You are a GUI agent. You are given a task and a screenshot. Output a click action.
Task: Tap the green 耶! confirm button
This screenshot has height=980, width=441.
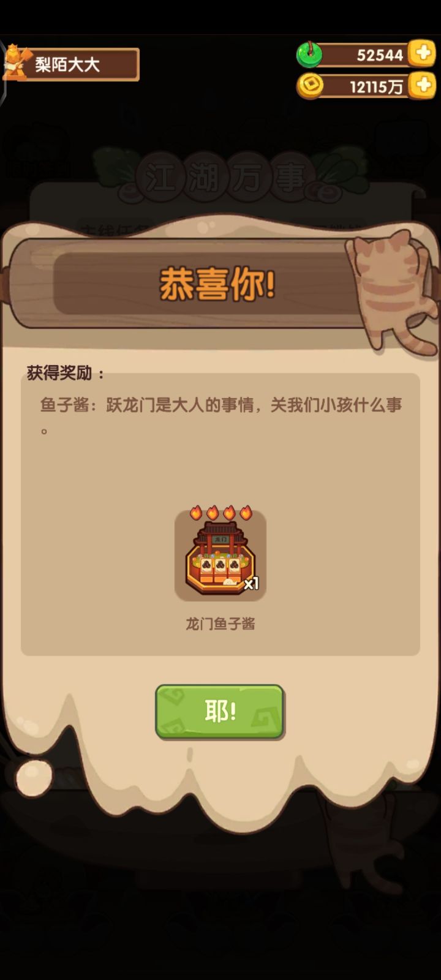[219, 711]
